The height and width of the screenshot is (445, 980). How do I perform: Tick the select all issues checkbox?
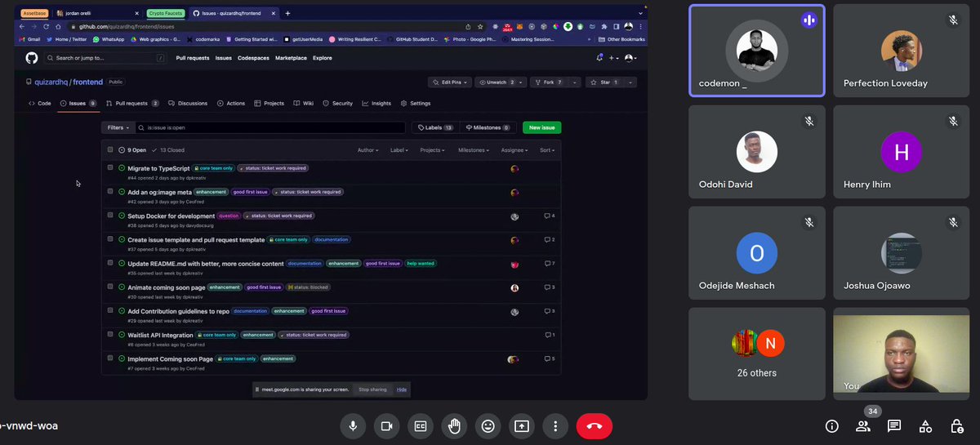(110, 149)
